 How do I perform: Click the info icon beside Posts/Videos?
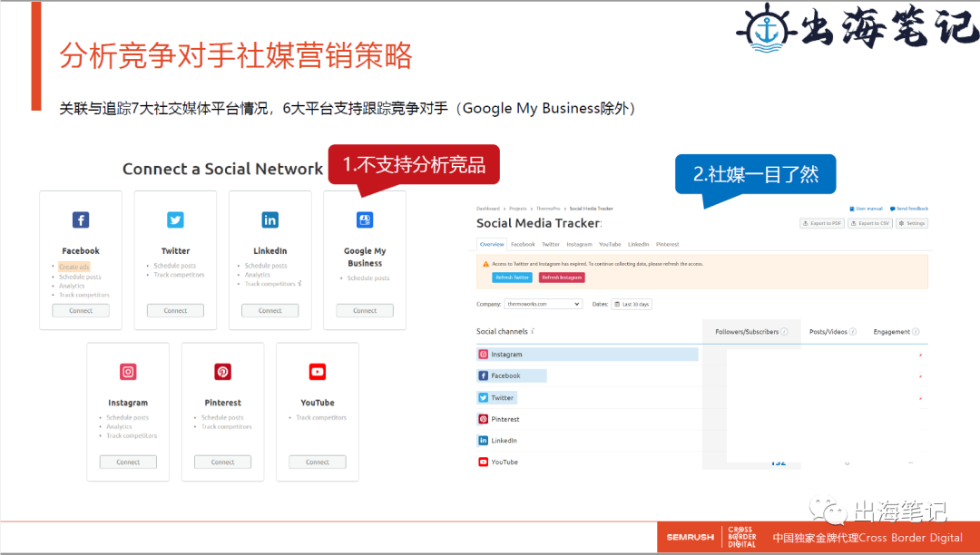(x=853, y=332)
